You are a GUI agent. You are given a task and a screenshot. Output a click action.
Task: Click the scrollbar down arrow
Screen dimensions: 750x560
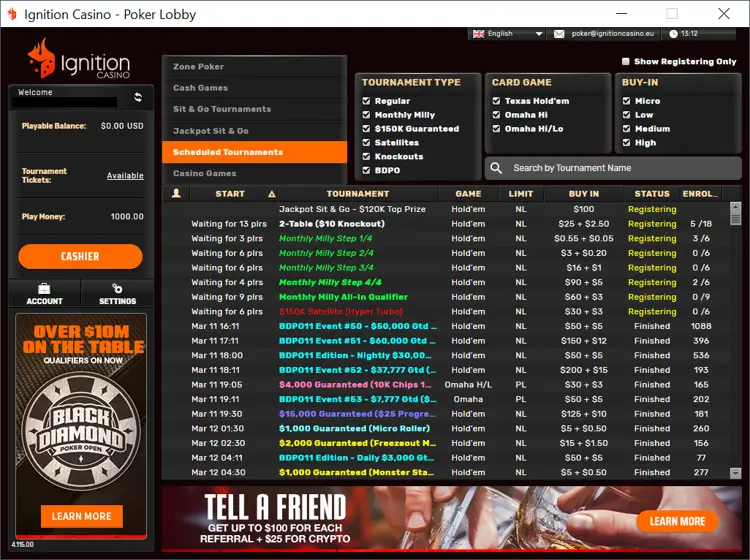click(x=736, y=473)
